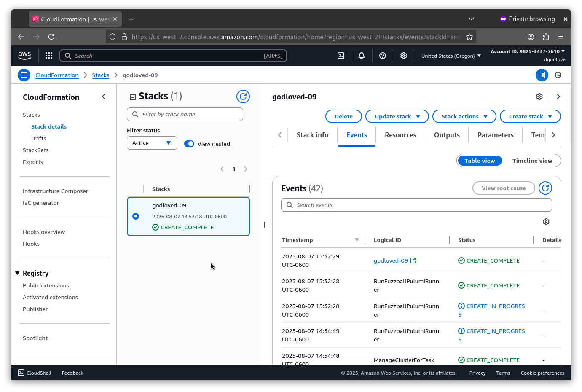Screen dimensions: 582x392
Task: Refresh the Events table
Action: 545,188
